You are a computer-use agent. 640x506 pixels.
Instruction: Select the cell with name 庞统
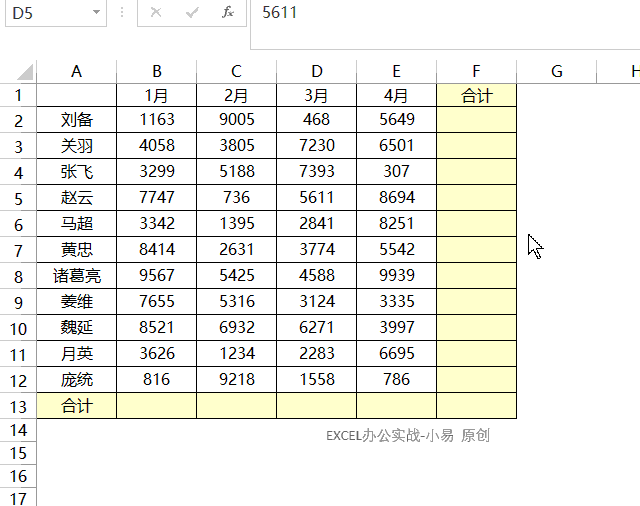pyautogui.click(x=76, y=380)
